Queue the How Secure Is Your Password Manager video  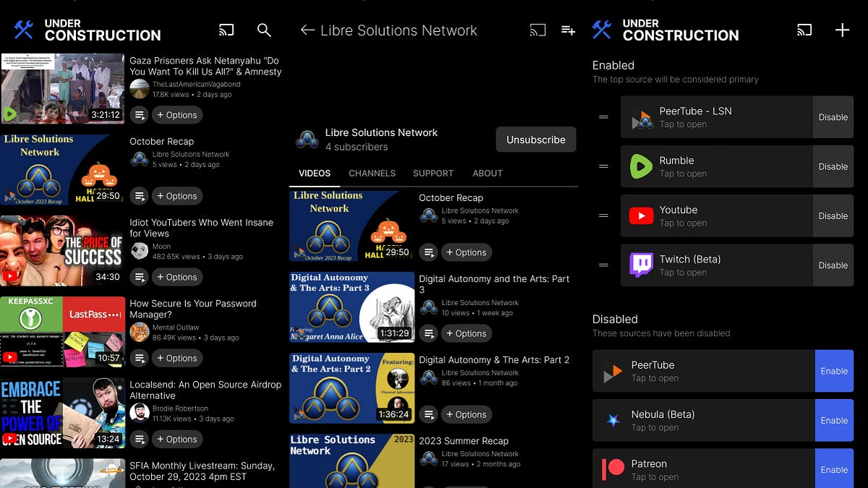tap(140, 357)
